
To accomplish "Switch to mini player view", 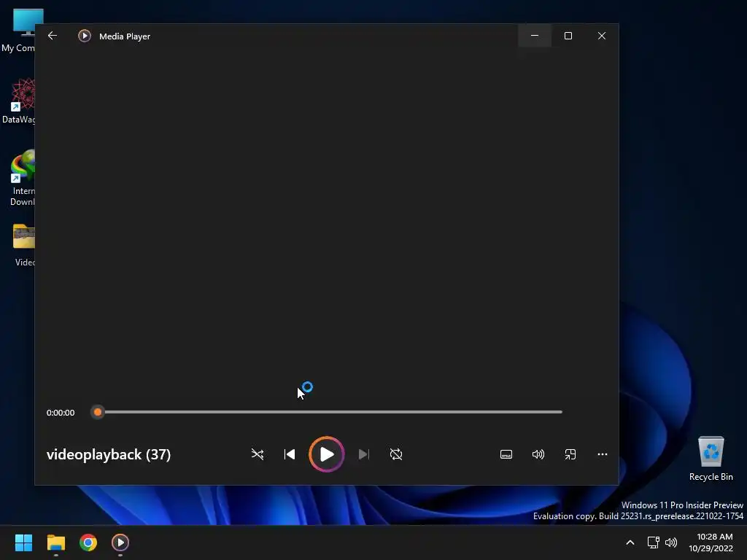I will click(570, 454).
